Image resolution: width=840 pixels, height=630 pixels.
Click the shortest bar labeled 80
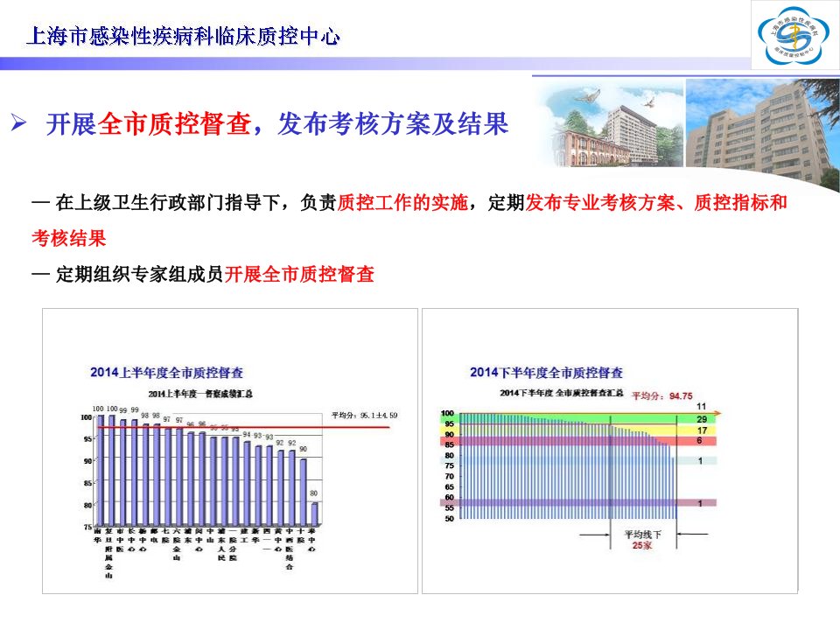314,514
